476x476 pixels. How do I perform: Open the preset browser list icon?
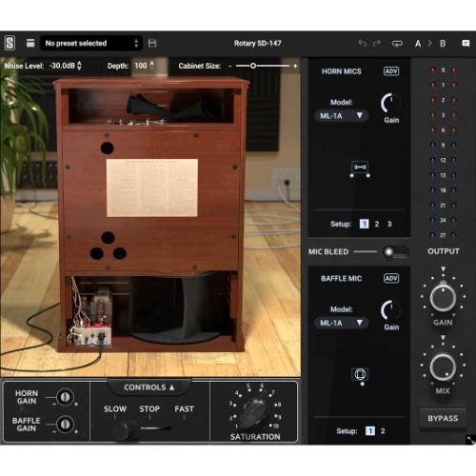click(x=30, y=43)
